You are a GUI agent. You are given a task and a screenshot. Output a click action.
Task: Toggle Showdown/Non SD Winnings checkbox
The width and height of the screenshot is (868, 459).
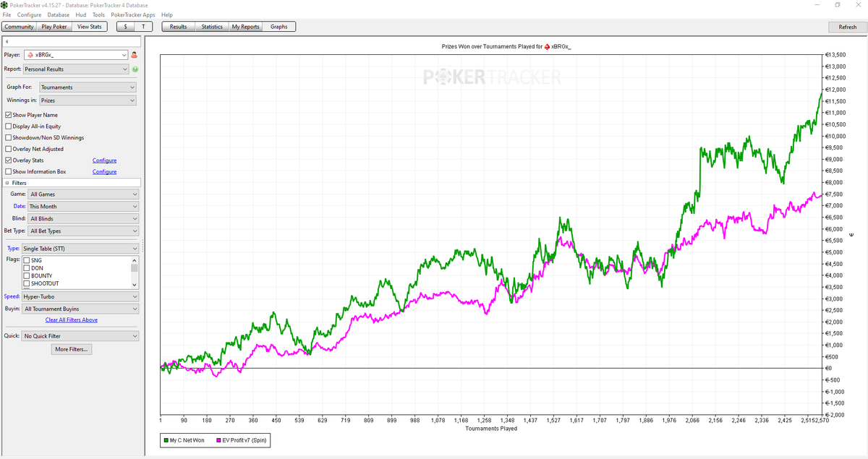[x=8, y=137]
